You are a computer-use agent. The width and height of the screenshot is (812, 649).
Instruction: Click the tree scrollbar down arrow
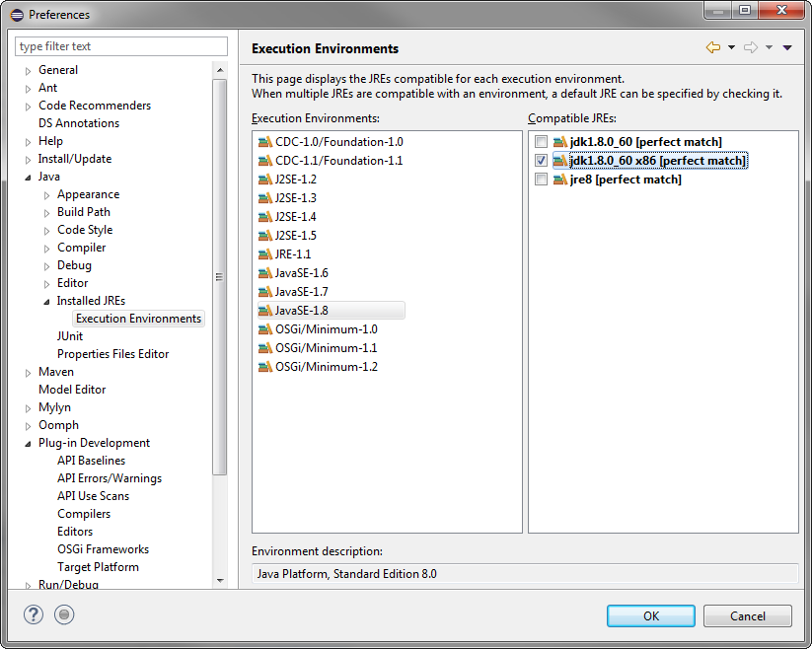[220, 581]
